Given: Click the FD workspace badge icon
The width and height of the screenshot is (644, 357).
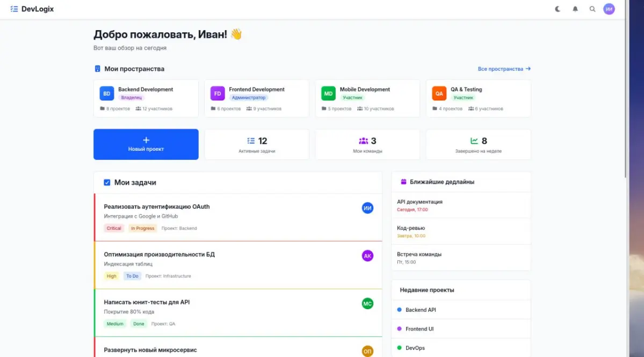Looking at the screenshot, I should [218, 93].
